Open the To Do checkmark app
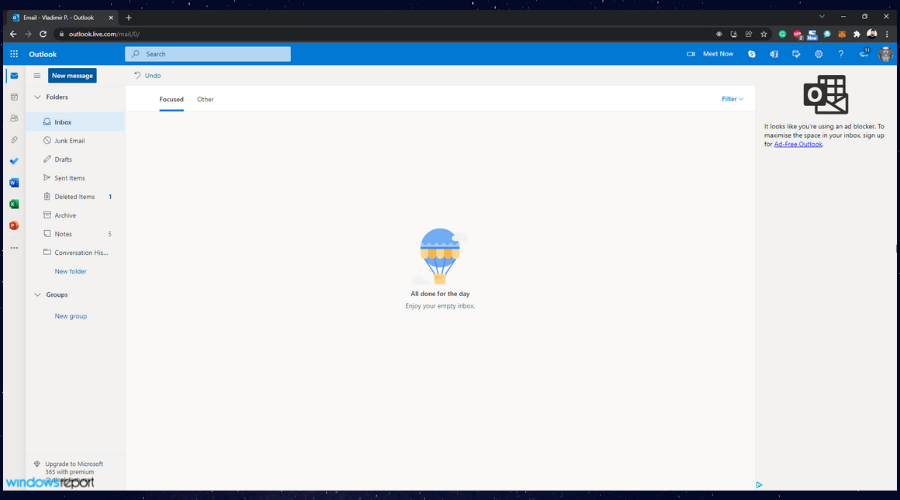 [x=14, y=161]
